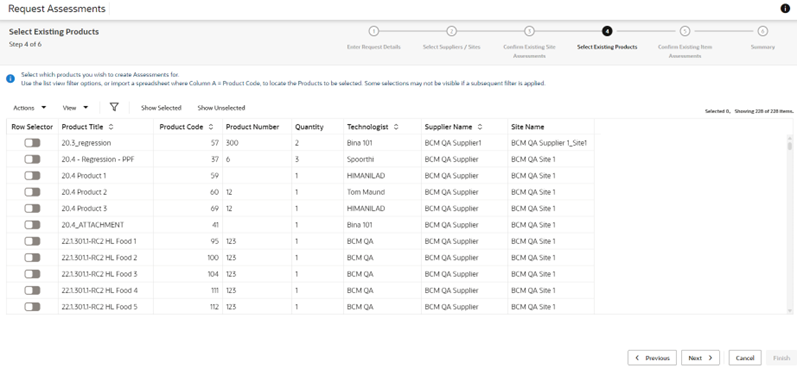Open the Actions dropdown menu

pos(29,108)
